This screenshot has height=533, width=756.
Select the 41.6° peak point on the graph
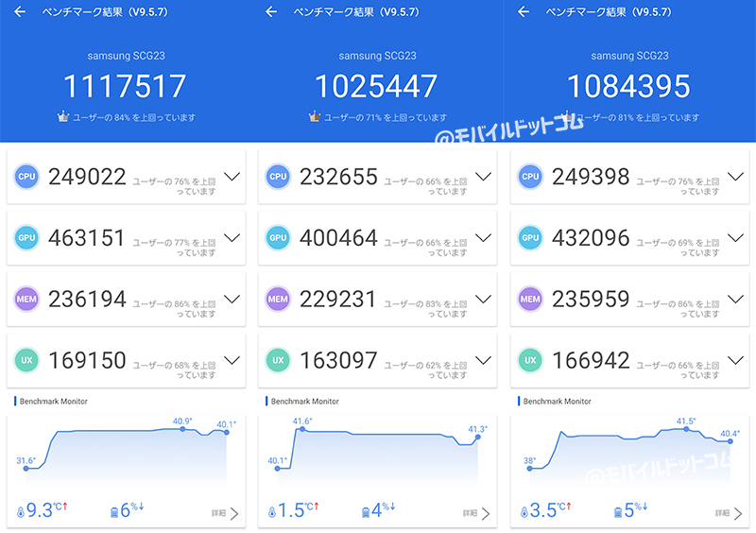point(301,428)
